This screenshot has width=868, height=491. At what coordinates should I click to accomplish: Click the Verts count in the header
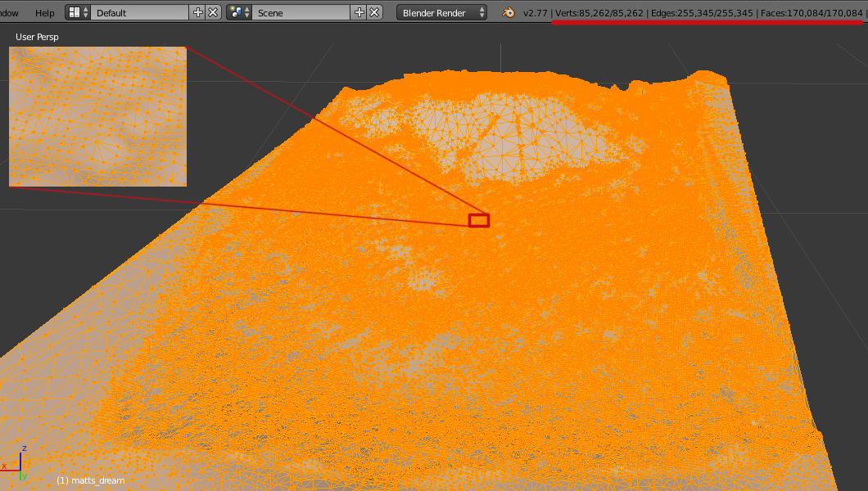[599, 13]
